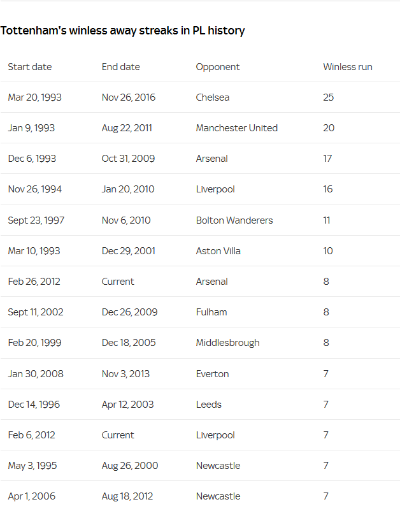The image size is (400, 532).
Task: Click the 'End date' column header
Action: click(121, 67)
